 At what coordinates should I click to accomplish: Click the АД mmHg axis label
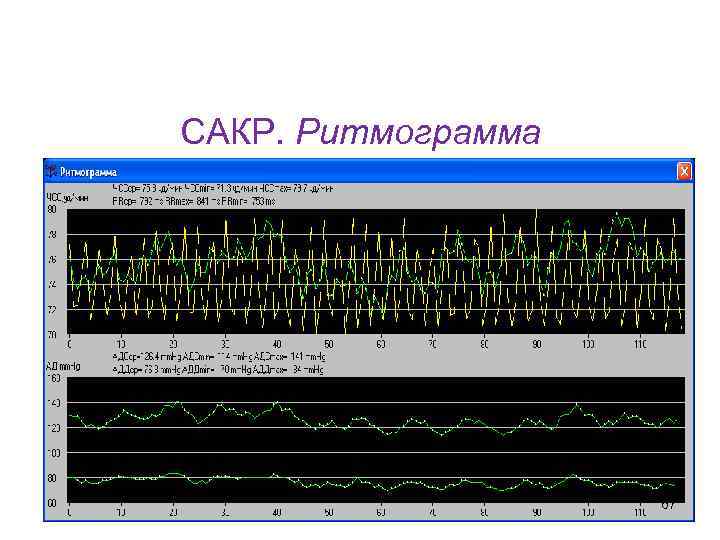point(63,366)
